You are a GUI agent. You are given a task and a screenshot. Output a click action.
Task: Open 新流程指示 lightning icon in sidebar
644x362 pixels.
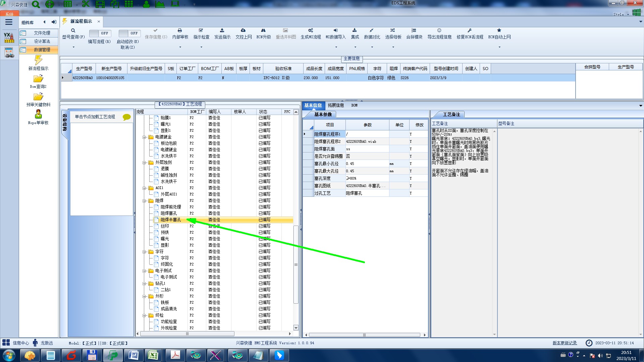pos(38,60)
